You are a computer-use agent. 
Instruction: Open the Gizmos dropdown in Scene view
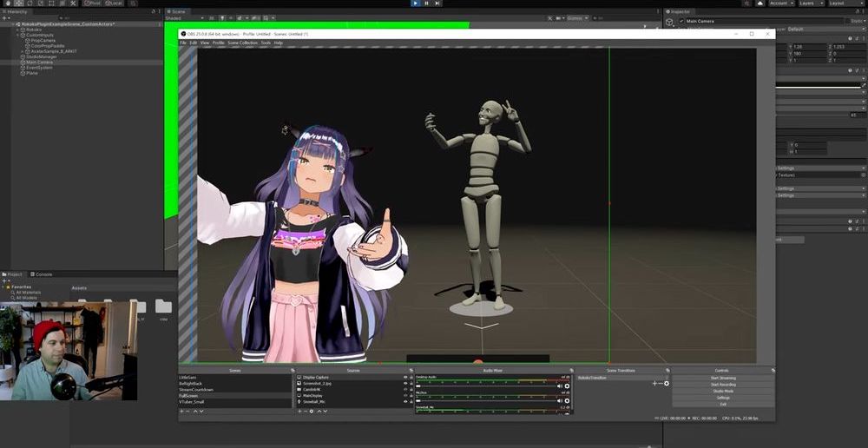point(577,18)
